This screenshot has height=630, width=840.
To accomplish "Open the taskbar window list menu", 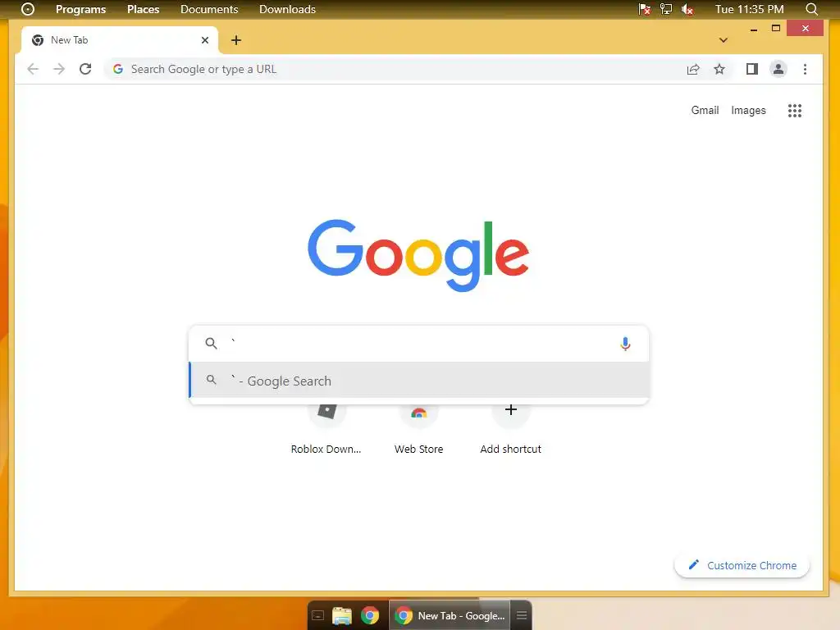I will point(521,615).
